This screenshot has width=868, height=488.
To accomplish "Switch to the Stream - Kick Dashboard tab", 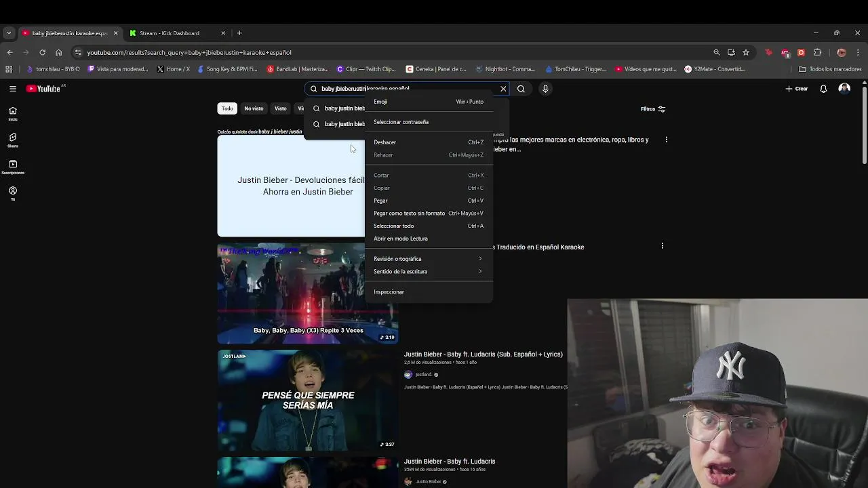I will (x=178, y=33).
